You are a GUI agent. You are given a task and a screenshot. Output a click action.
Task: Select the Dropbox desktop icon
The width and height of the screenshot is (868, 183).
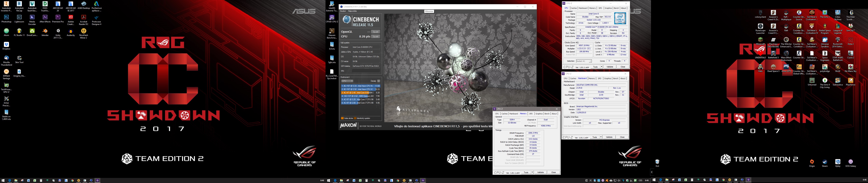[6, 46]
